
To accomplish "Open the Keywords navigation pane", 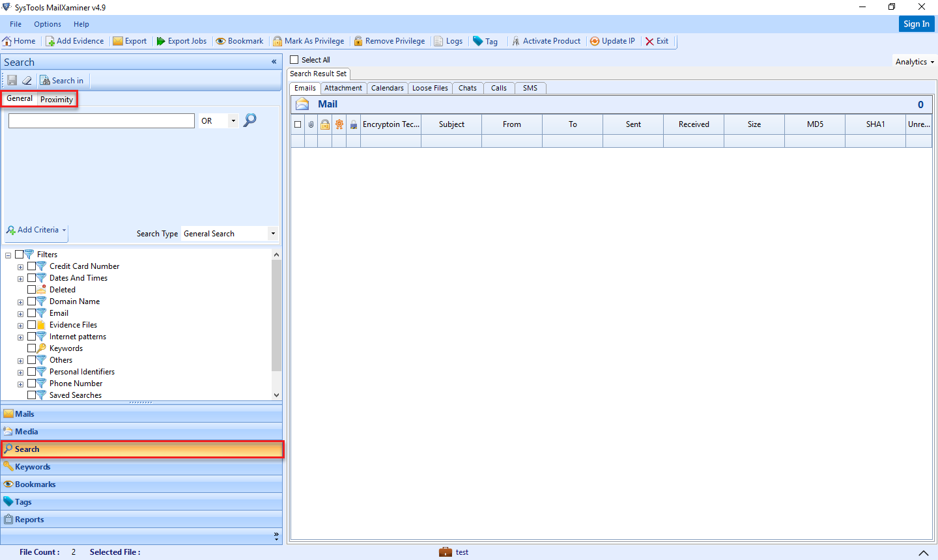I will coord(141,466).
